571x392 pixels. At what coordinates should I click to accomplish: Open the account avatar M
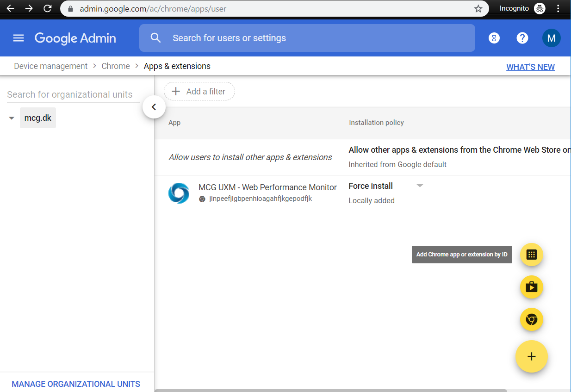coord(551,38)
